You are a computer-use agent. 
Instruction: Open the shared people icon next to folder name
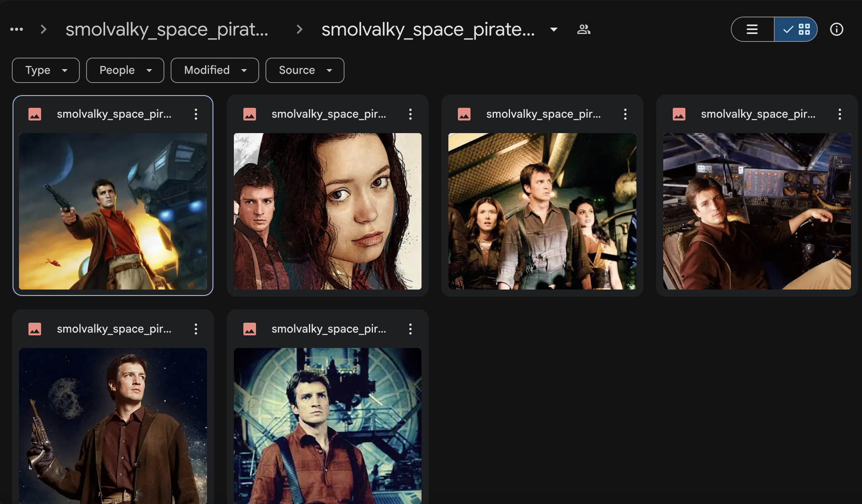coord(583,29)
